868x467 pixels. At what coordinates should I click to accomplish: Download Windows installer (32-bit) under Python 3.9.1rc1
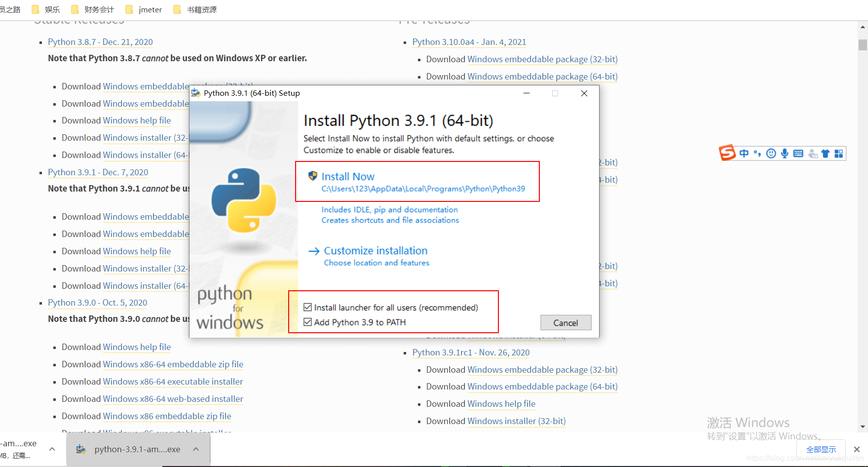(517, 421)
